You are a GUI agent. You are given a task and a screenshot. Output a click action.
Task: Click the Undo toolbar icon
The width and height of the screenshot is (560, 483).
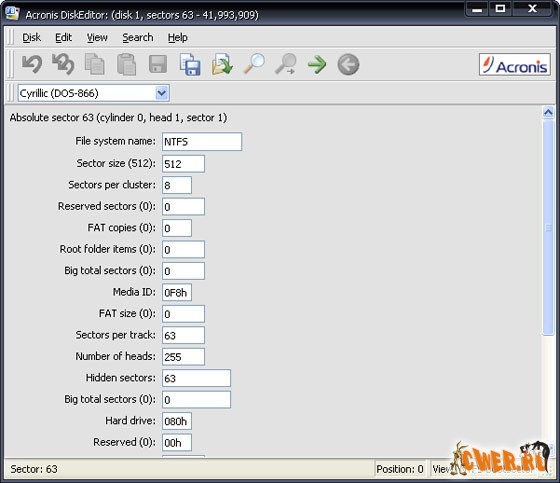pyautogui.click(x=32, y=64)
